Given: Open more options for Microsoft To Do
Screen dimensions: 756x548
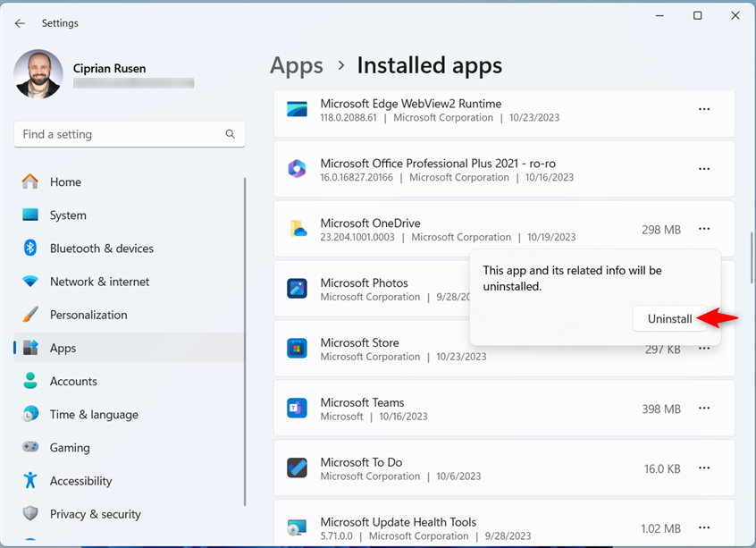Looking at the screenshot, I should 704,468.
